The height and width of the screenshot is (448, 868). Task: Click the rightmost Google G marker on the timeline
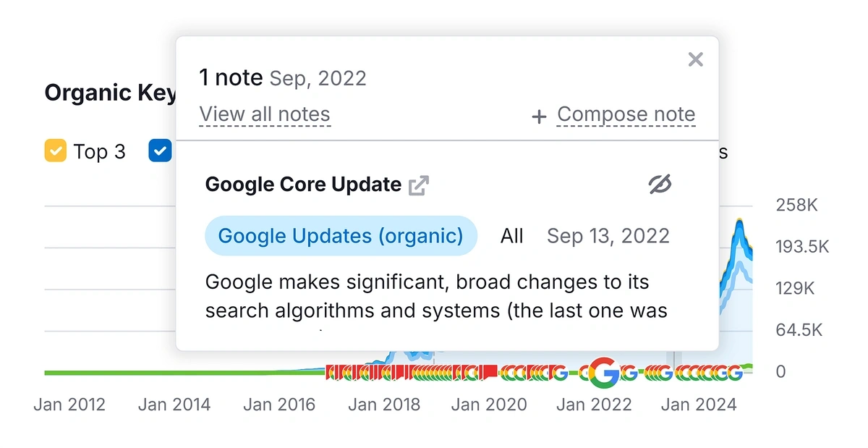734,373
